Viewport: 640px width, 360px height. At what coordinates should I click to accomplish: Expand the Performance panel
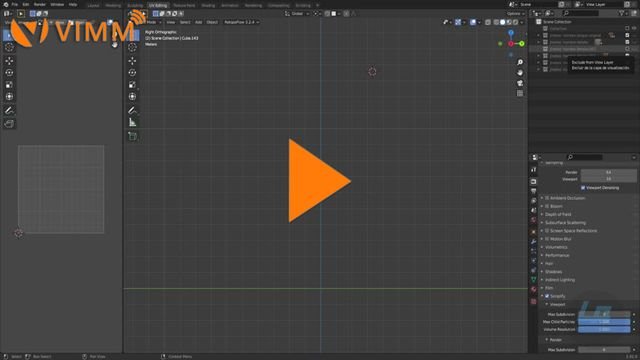557,255
